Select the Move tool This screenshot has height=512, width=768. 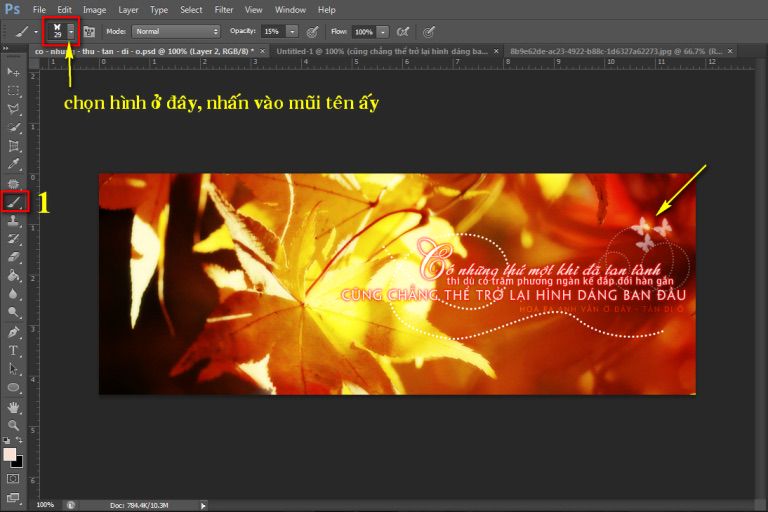pos(14,72)
